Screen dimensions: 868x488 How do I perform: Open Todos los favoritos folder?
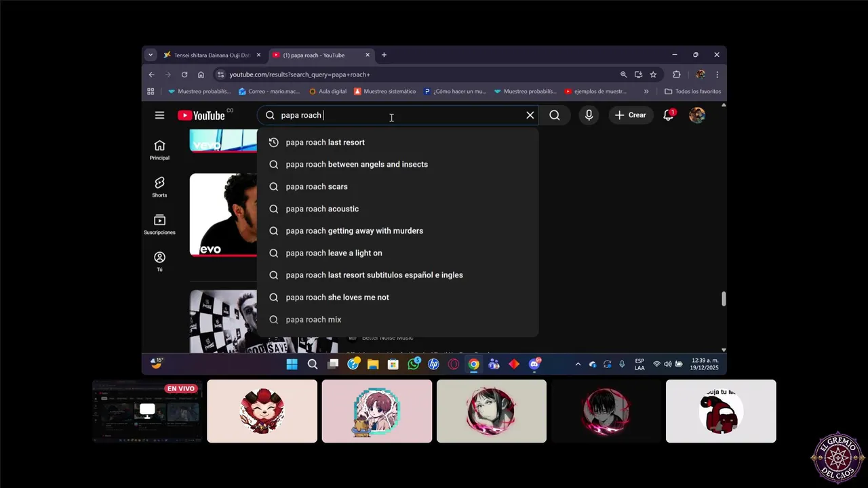click(x=692, y=91)
